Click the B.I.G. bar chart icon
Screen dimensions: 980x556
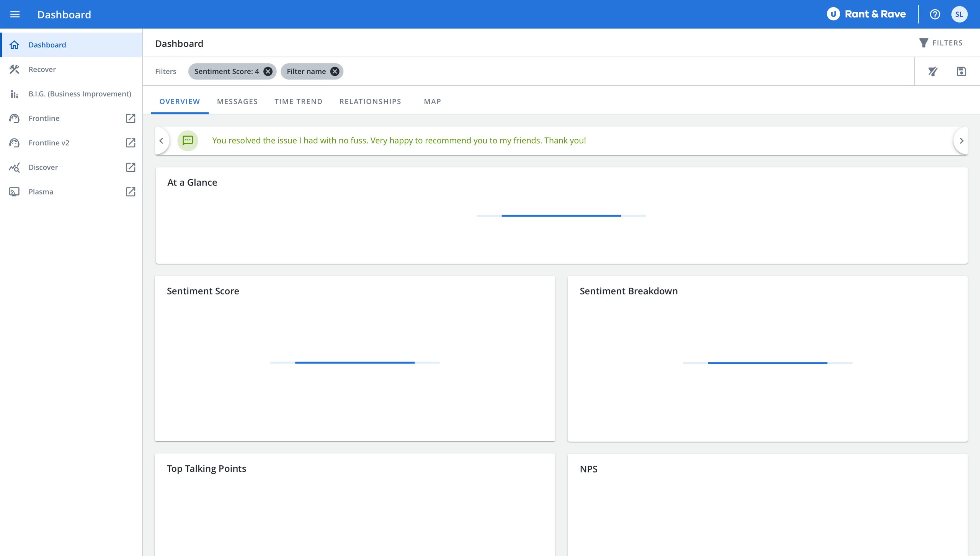coord(14,94)
